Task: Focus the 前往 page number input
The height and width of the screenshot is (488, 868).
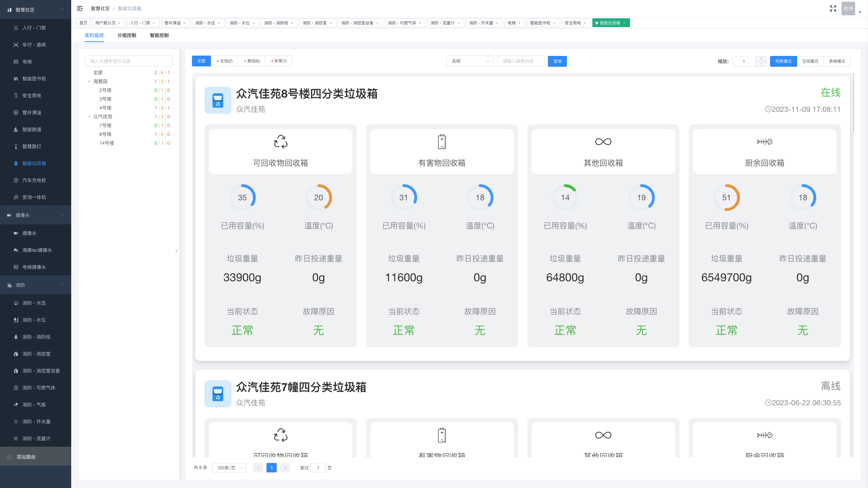Action: [318, 468]
